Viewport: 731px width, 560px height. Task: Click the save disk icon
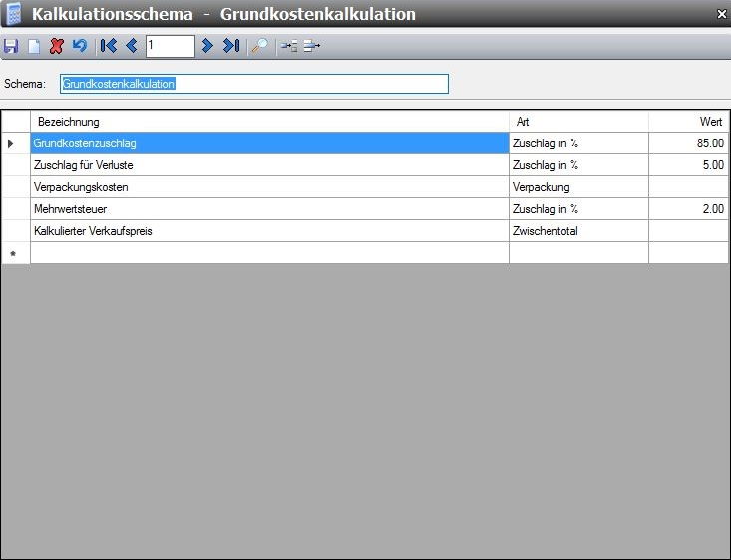pyautogui.click(x=11, y=46)
